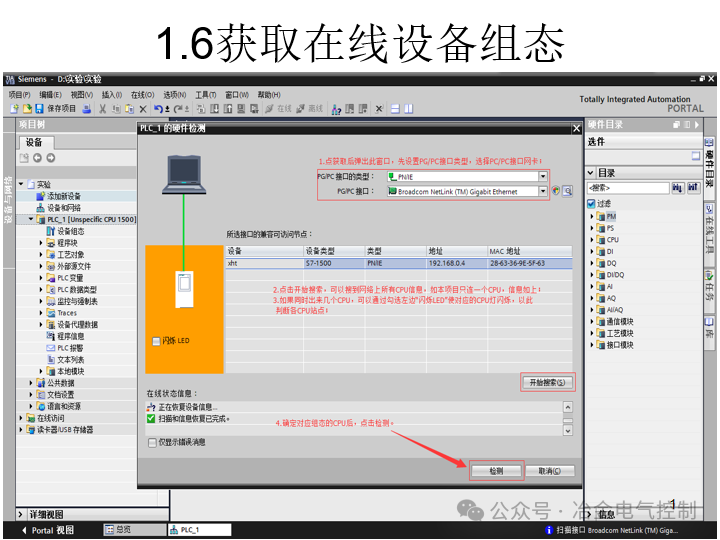Click forward arrow in project tree toolbar
This screenshot has width=720, height=540.
(51, 158)
